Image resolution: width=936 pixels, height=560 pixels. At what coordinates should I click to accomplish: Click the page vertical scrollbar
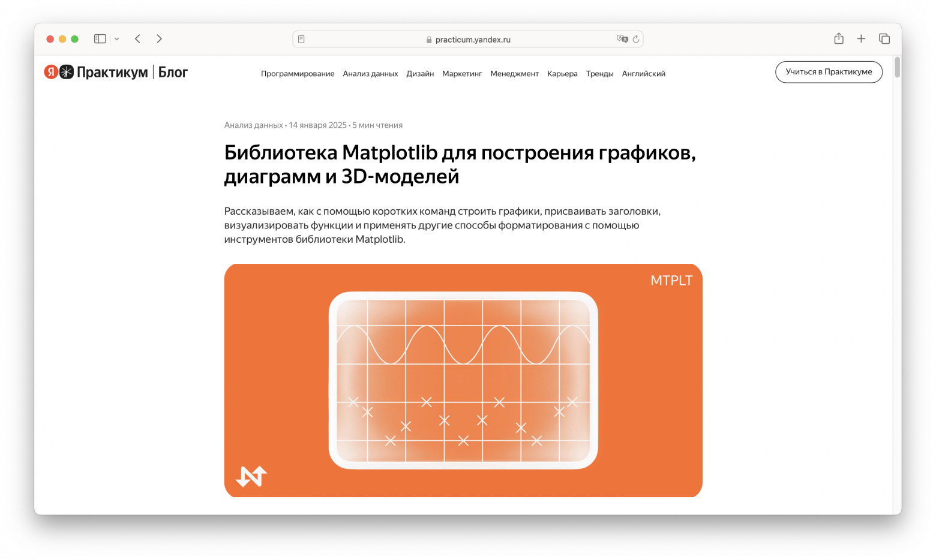[x=897, y=67]
